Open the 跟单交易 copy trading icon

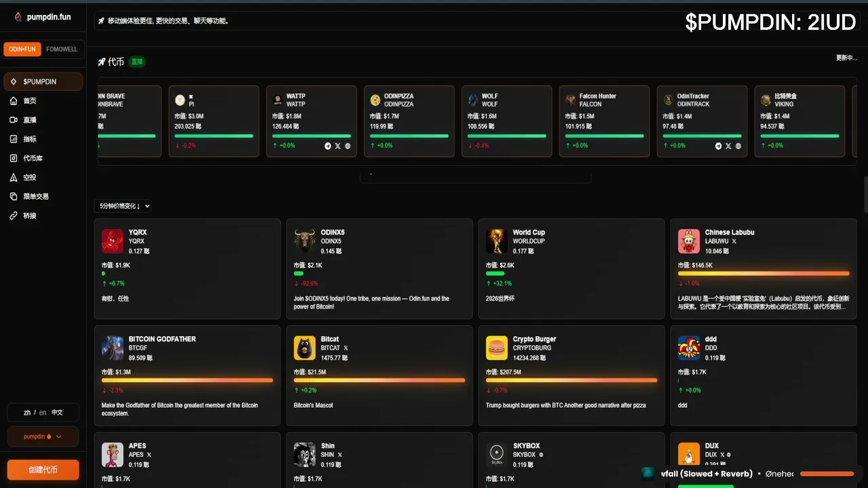14,197
